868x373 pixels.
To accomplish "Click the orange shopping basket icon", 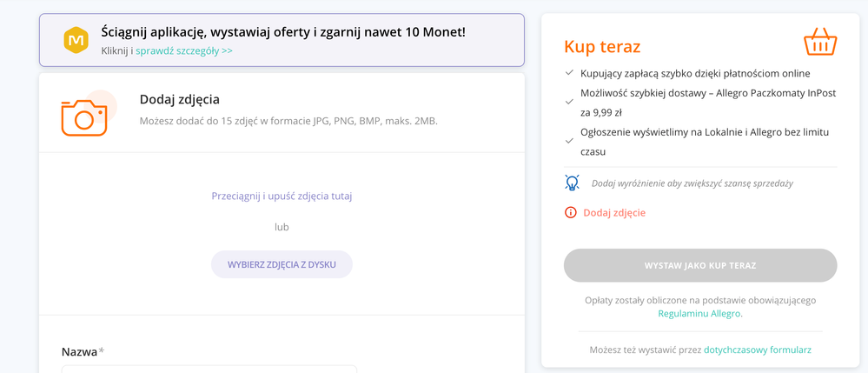I will (820, 42).
